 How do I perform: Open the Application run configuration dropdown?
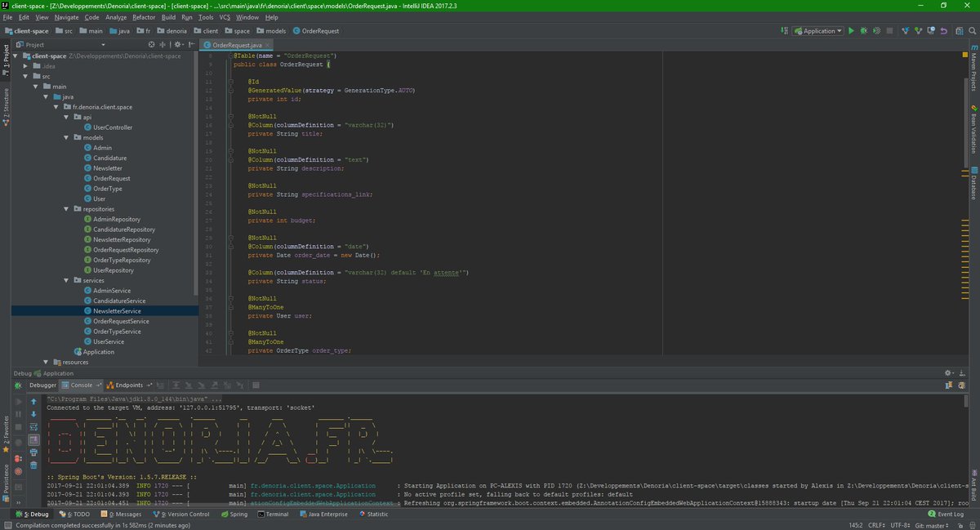pos(818,31)
